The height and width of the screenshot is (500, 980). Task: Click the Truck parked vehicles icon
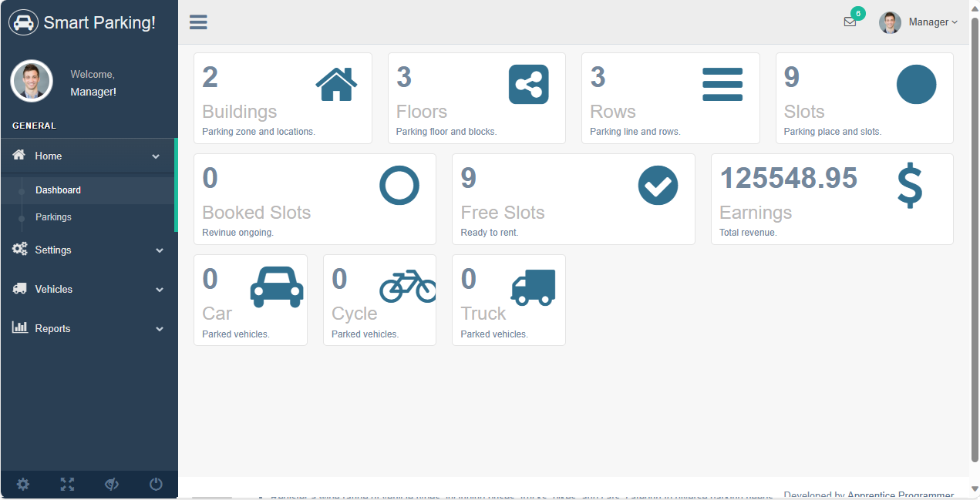[534, 286]
